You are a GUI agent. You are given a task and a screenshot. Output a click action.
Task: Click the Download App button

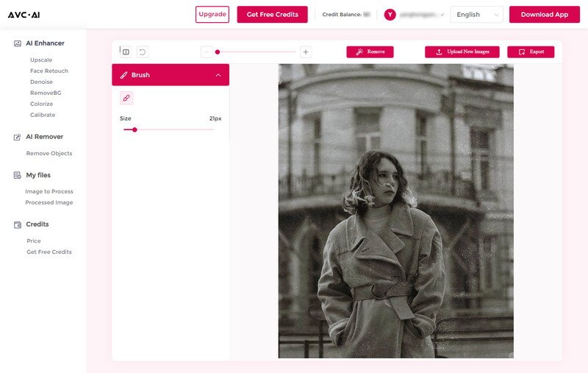pyautogui.click(x=545, y=14)
